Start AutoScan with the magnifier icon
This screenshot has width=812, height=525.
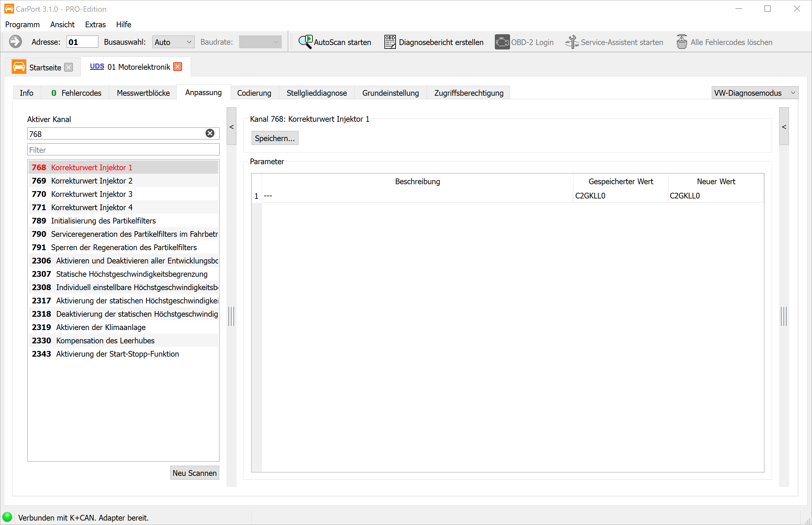coord(305,42)
